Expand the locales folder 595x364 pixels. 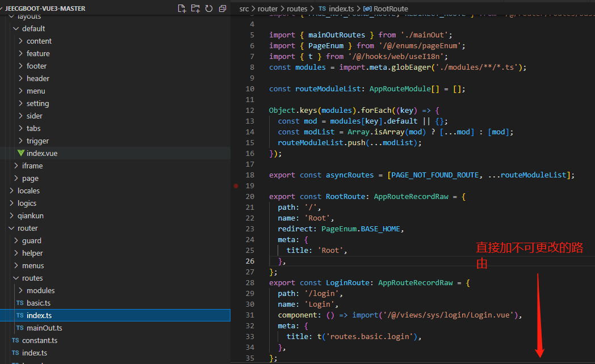tap(11, 191)
